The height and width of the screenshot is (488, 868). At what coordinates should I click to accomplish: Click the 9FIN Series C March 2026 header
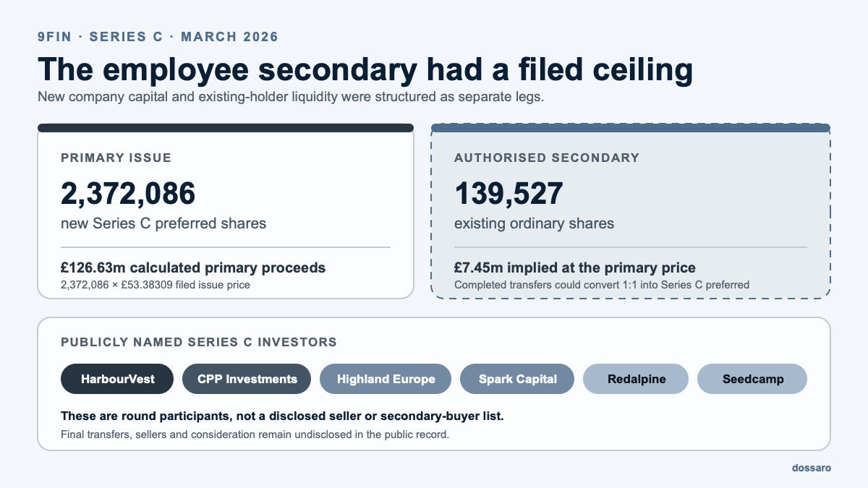[x=158, y=37]
